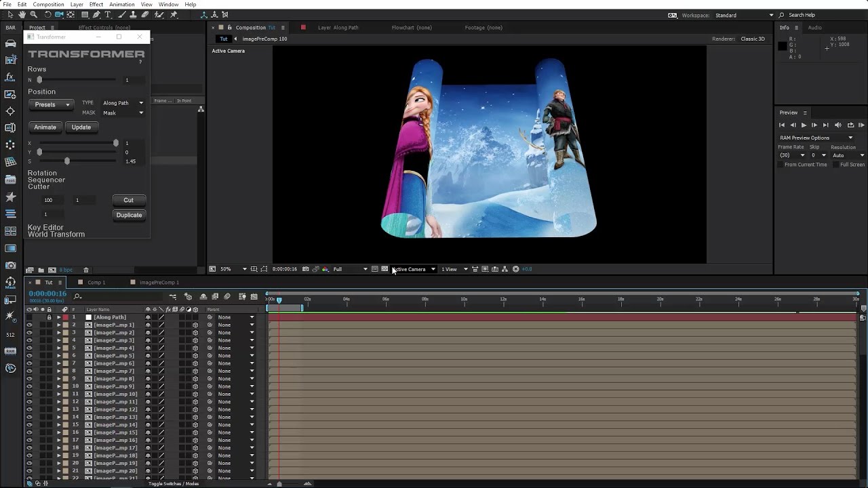
Task: Open the MASK dropdown in Transformer
Action: [123, 113]
